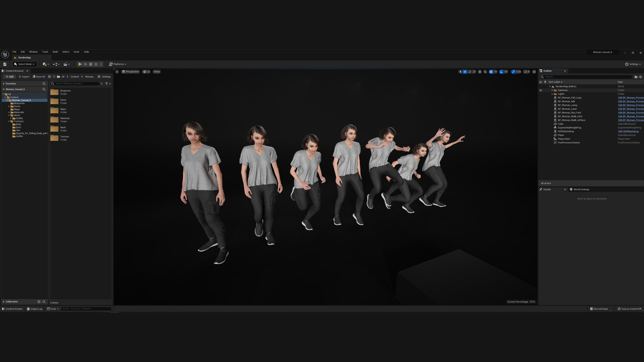Select the translate (move) gizmo tool
The width and height of the screenshot is (644, 362).
[x=465, y=72]
